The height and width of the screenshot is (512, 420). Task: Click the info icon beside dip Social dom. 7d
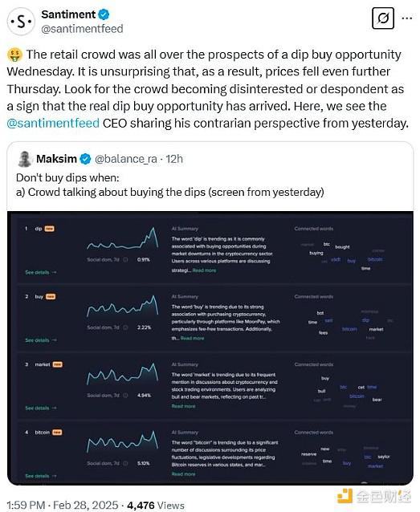tap(125, 259)
